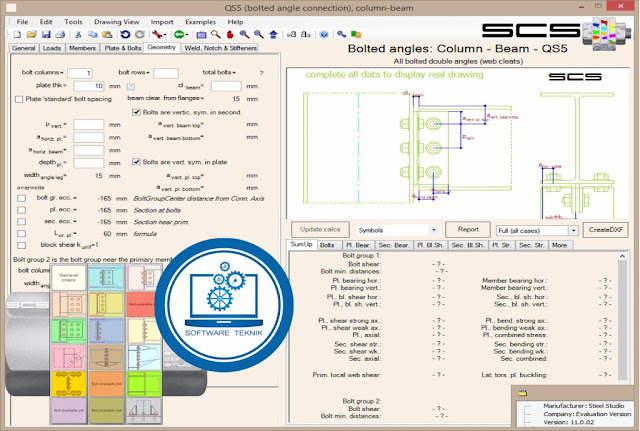This screenshot has width=640, height=431.
Task: Open the Examples menu
Action: [x=200, y=22]
